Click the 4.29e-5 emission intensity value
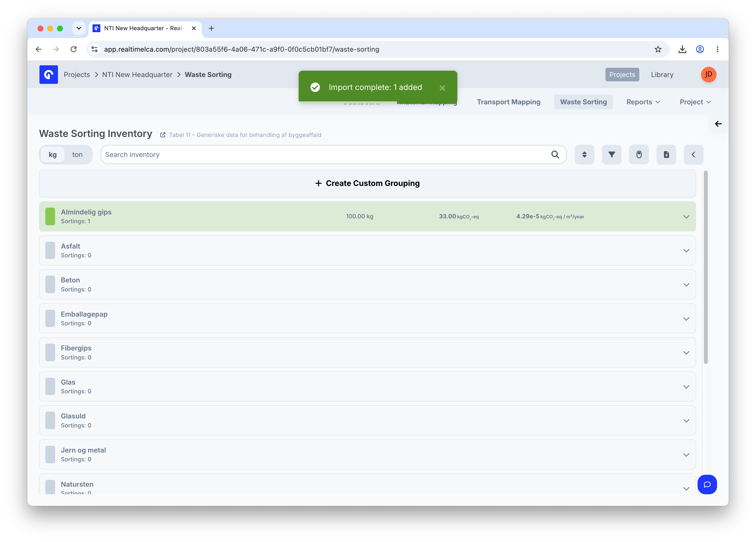Viewport: 756px width, 542px height. (x=550, y=216)
